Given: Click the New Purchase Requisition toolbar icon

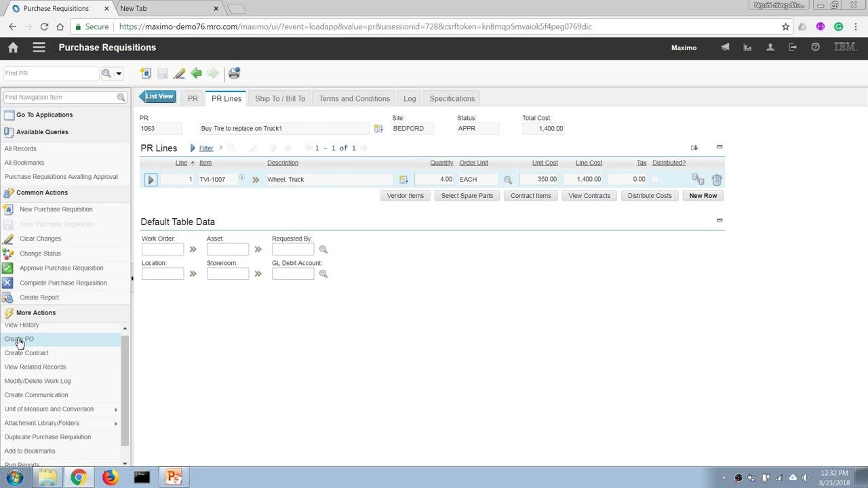Looking at the screenshot, I should [145, 73].
